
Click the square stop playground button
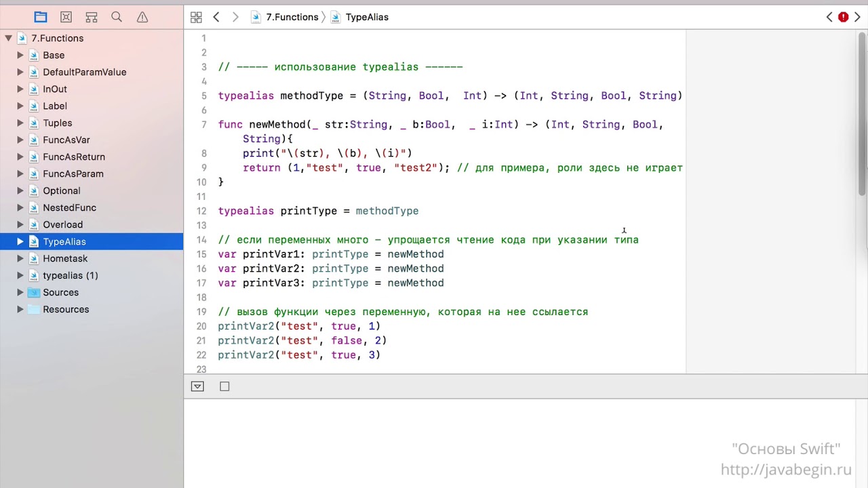[224, 386]
